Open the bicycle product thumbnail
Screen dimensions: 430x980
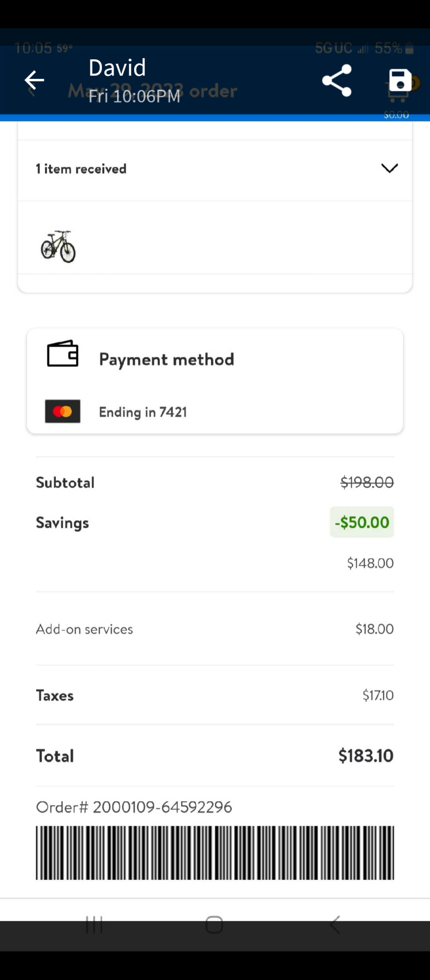[58, 246]
